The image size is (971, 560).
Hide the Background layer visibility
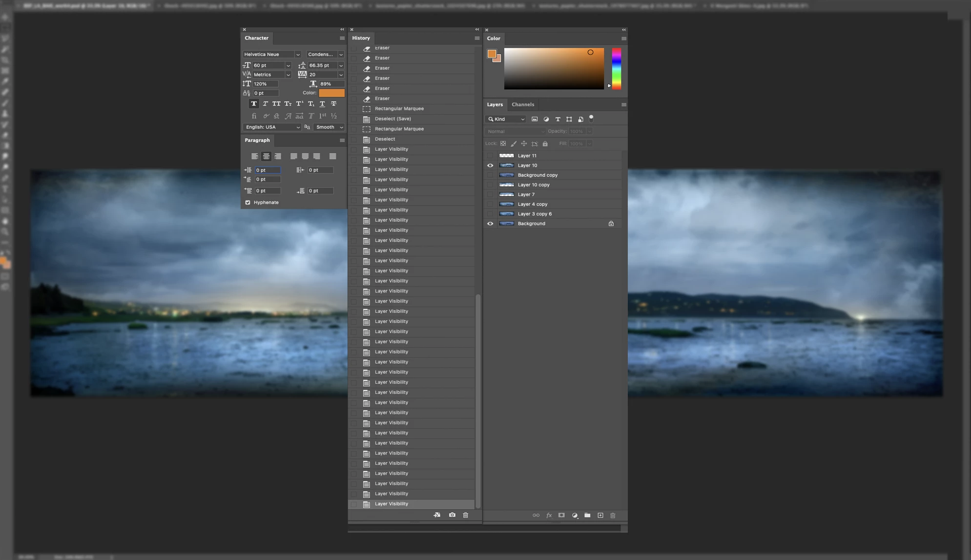[x=490, y=224]
